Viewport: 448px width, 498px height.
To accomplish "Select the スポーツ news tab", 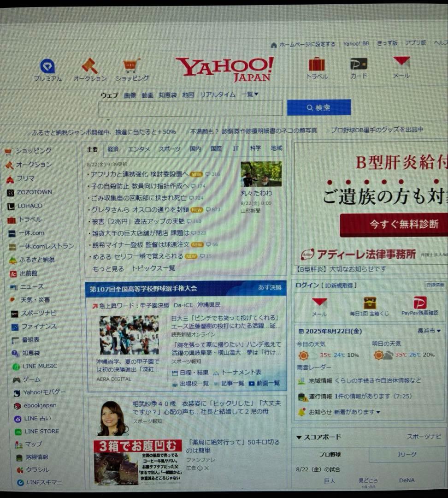I will tap(170, 148).
